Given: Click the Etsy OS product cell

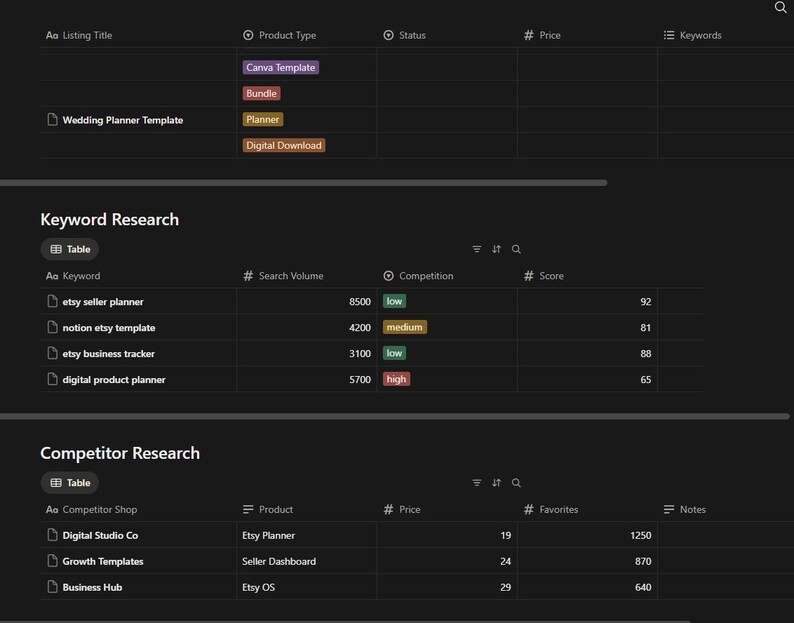Looking at the screenshot, I should point(306,587).
